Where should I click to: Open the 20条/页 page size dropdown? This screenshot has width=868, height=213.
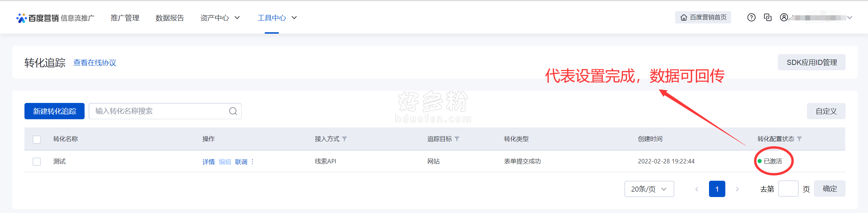click(x=649, y=189)
